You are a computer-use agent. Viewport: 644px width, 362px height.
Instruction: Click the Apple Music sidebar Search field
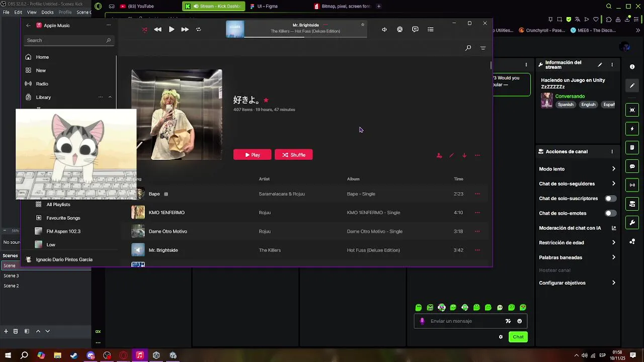tap(69, 40)
